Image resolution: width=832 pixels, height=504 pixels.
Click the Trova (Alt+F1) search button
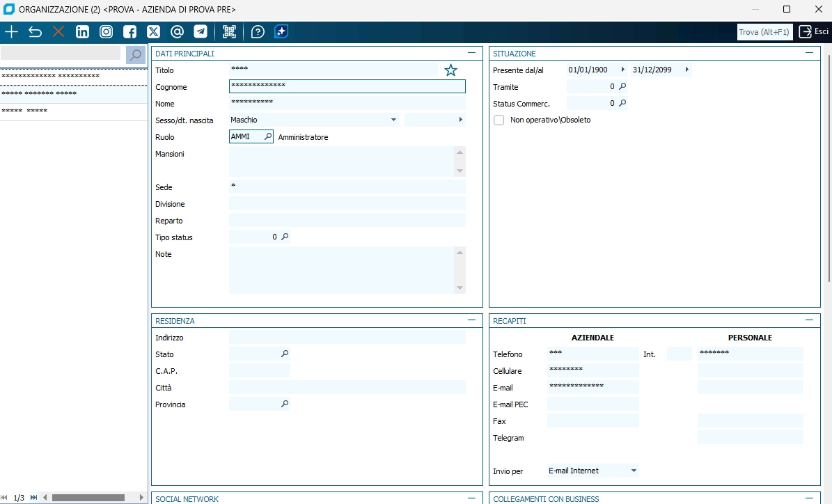click(764, 32)
